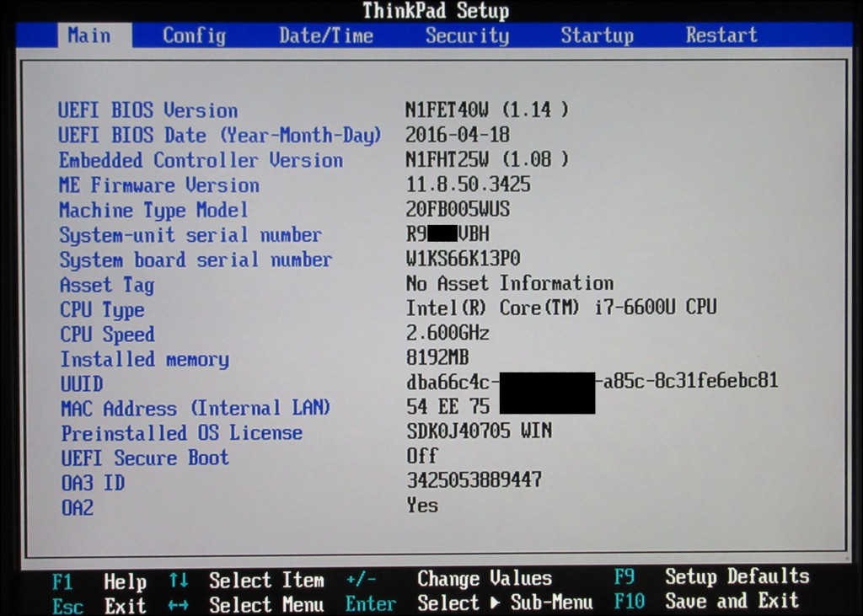The image size is (863, 616).
Task: Click the model value 20FB005WUS
Action: tap(458, 209)
